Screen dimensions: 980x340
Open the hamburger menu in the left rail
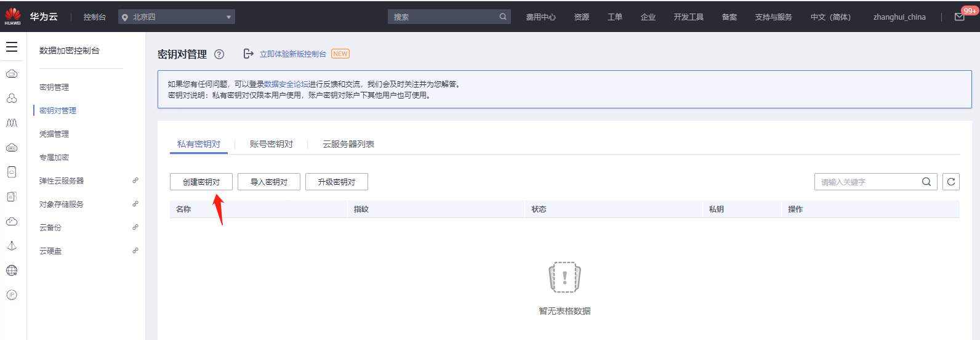tap(12, 47)
